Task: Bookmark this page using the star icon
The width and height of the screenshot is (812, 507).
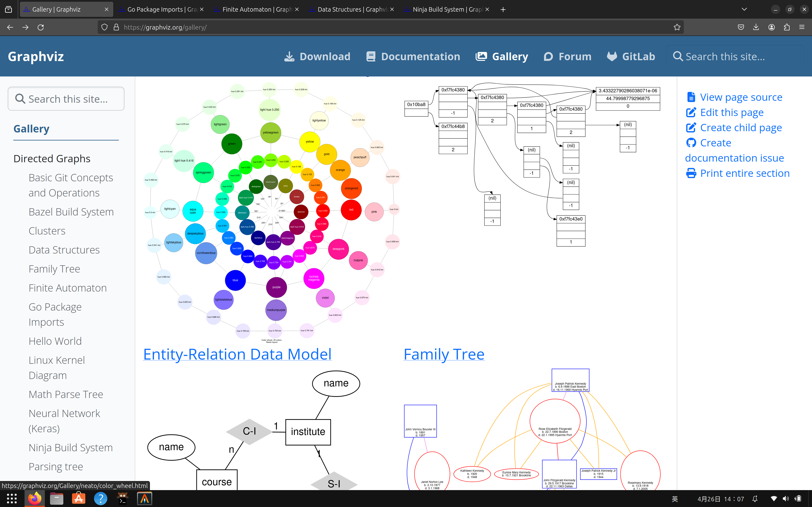Action: [x=677, y=27]
